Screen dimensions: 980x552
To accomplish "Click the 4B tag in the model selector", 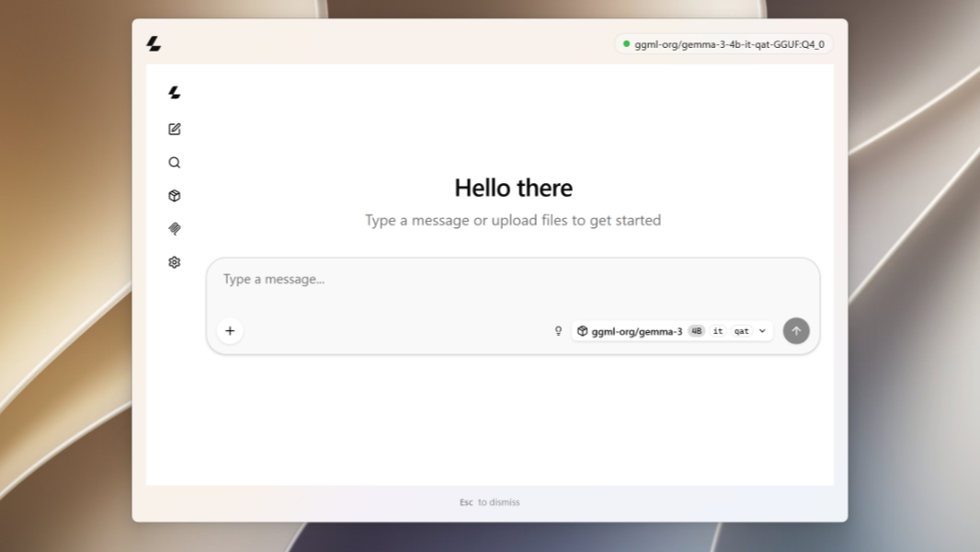I will pyautogui.click(x=696, y=331).
